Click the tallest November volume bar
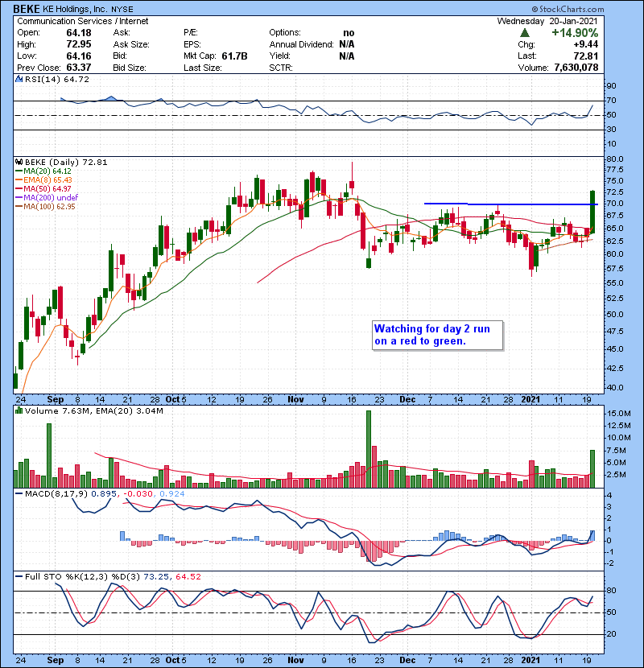The width and height of the screenshot is (644, 668). tap(369, 449)
